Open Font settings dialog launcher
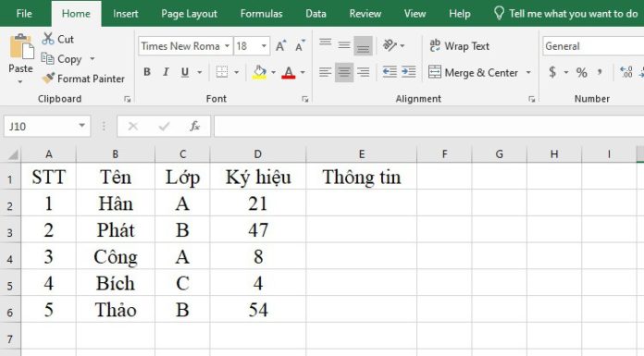This screenshot has width=644, height=356. (304, 99)
